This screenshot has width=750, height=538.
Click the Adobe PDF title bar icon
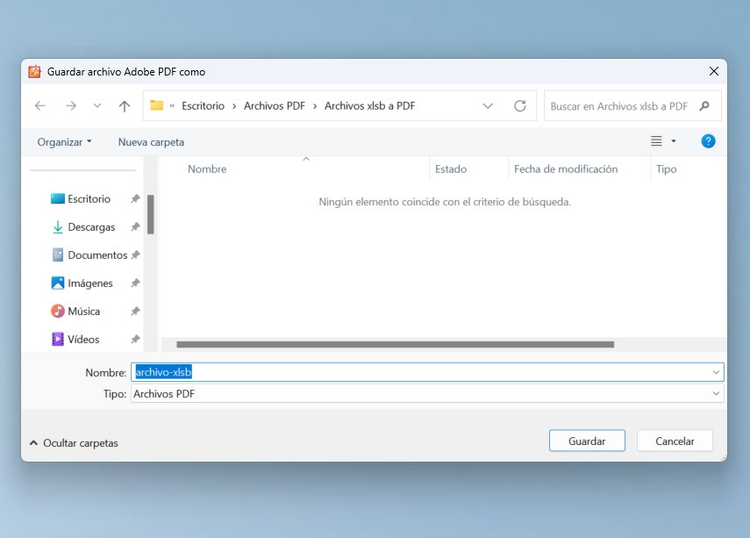point(34,71)
